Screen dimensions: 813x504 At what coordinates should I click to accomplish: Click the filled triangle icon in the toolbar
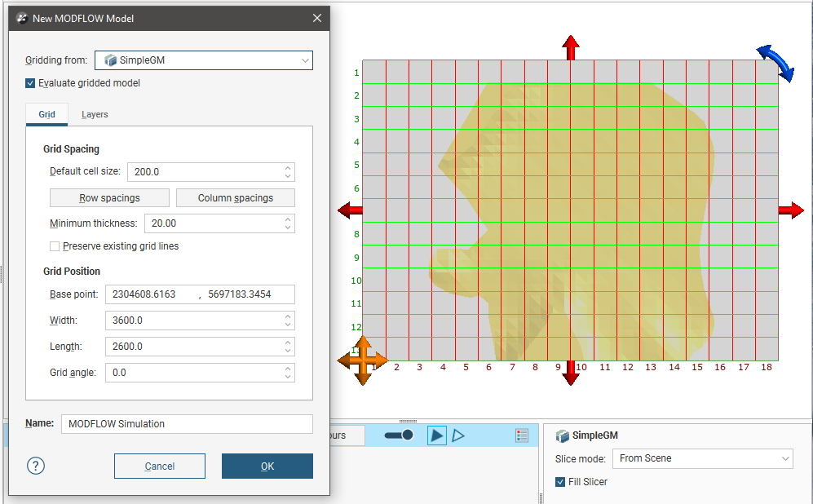(x=437, y=435)
